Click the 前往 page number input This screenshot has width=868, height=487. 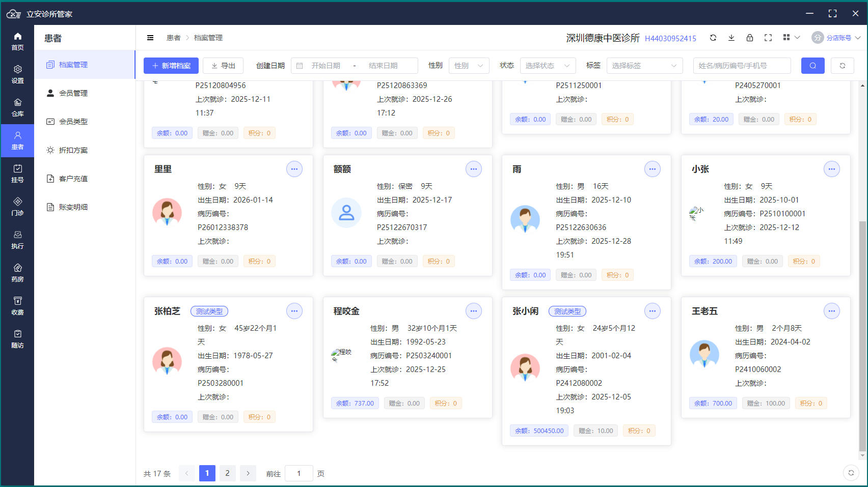click(299, 473)
